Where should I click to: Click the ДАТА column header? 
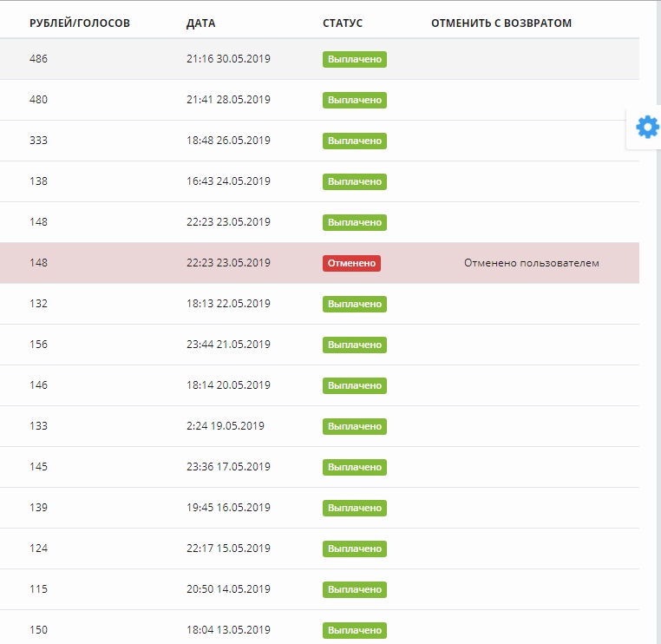[200, 23]
